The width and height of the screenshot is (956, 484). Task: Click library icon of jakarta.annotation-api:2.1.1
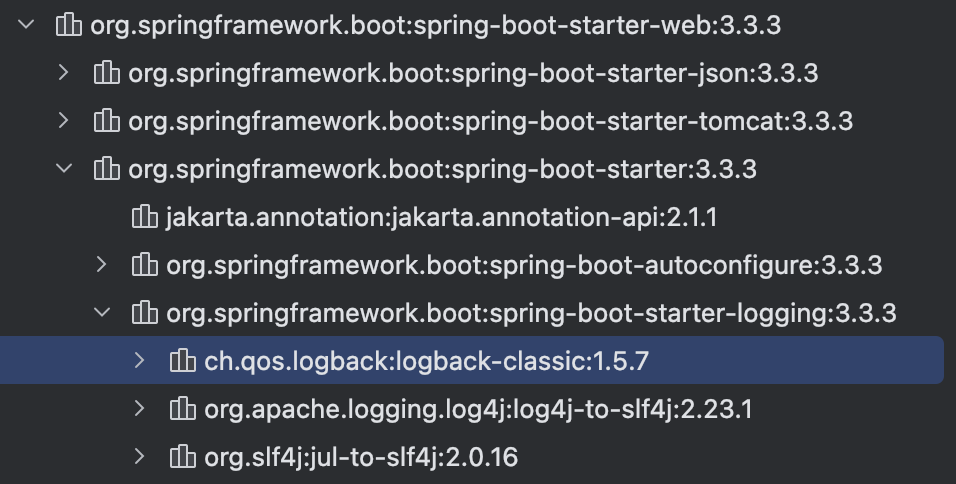point(144,216)
